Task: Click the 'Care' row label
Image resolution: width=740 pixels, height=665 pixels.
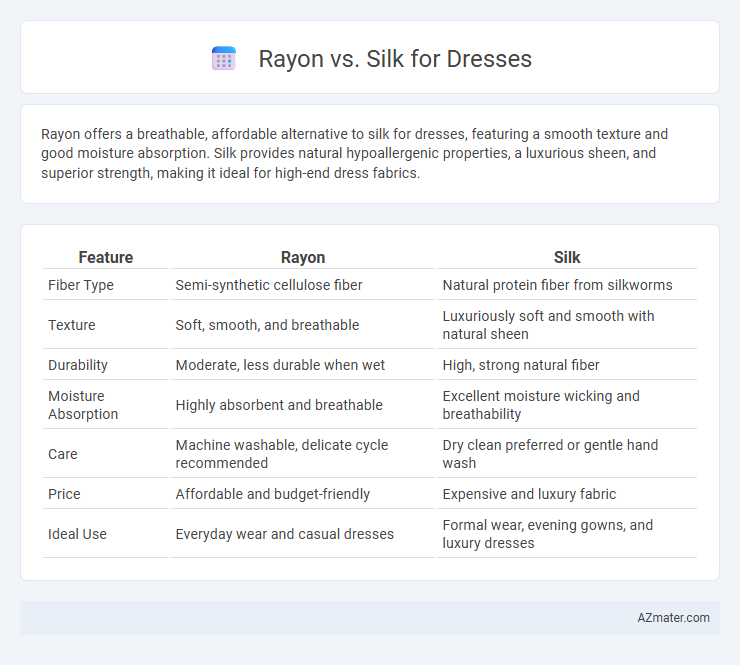Action: coord(63,454)
